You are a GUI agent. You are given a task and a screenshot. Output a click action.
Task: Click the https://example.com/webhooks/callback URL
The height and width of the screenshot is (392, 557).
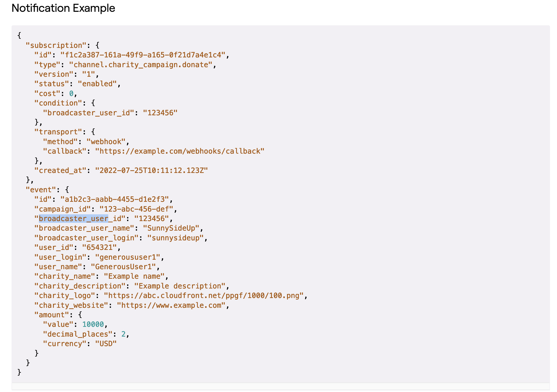[x=179, y=151]
